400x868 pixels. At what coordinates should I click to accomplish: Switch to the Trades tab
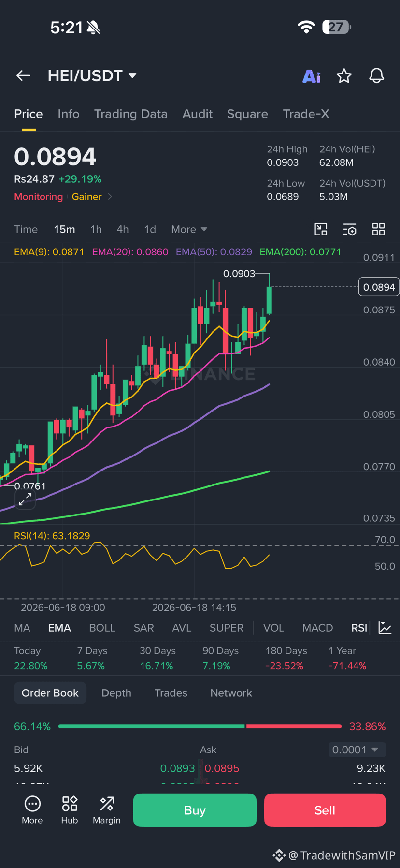(171, 693)
